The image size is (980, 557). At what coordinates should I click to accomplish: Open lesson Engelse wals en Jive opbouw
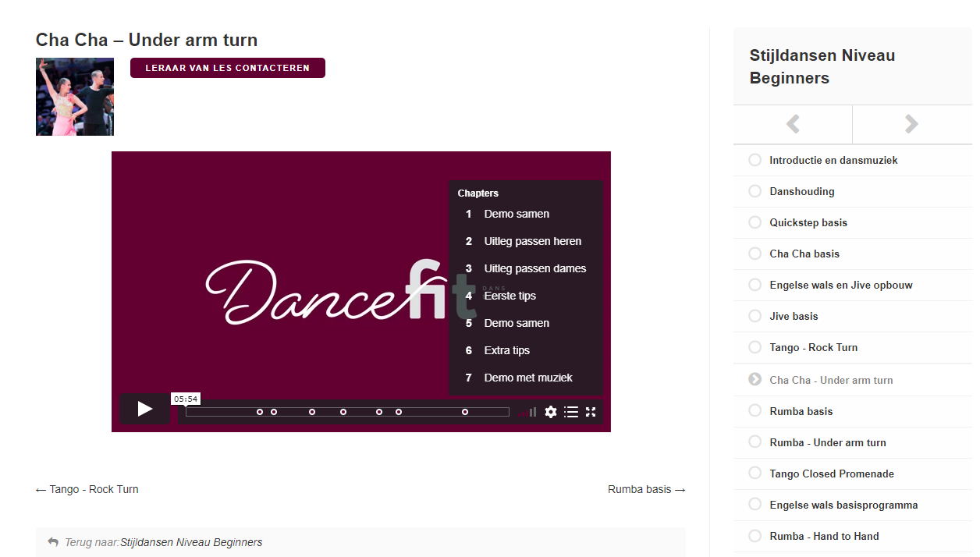(841, 285)
